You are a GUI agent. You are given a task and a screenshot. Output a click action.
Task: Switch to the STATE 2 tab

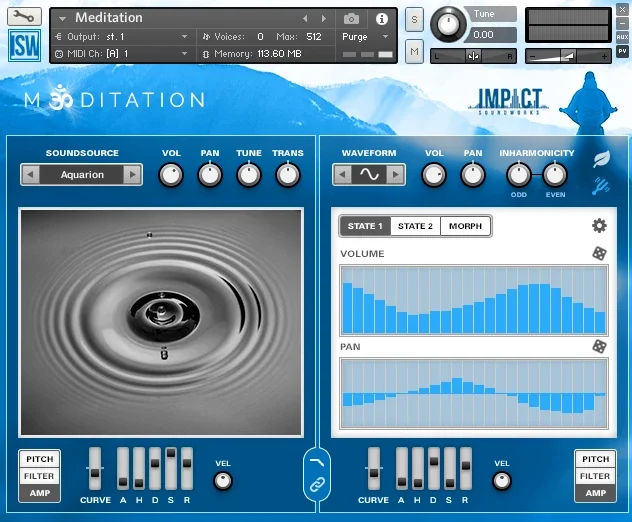pos(415,226)
